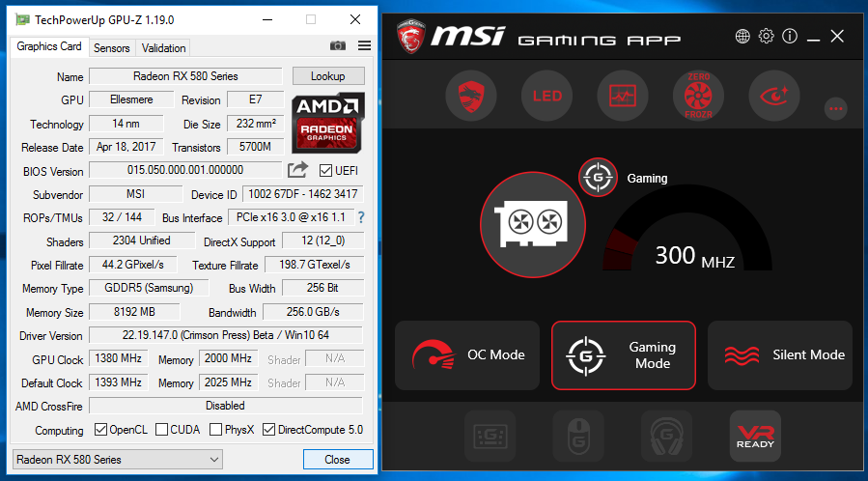Click the Name field Radeon RX 580 Series
Screen dimensions: 868x481
pos(185,76)
